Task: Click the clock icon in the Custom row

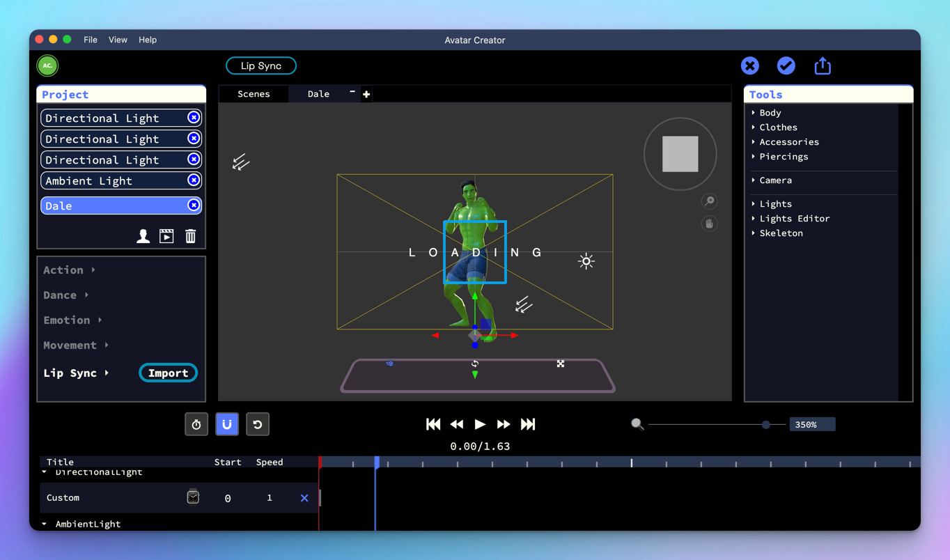Action: point(193,497)
